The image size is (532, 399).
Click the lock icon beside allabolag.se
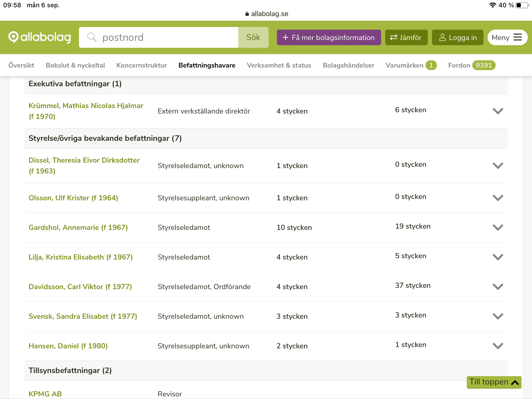click(x=247, y=14)
